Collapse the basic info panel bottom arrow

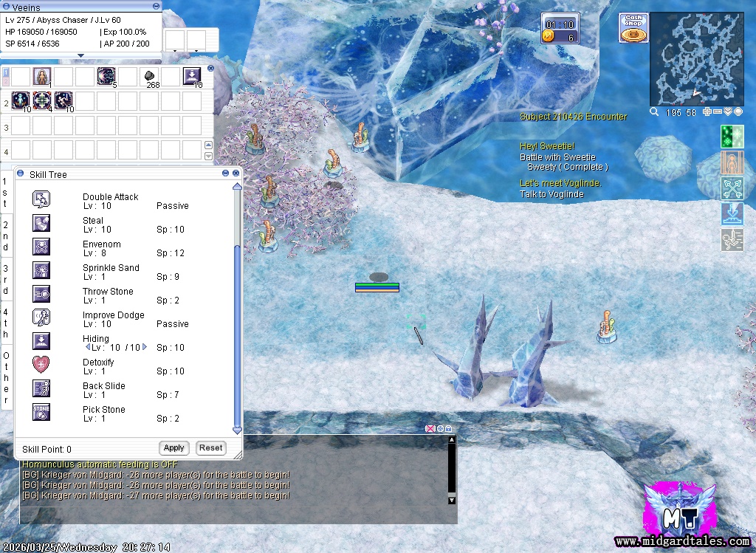(x=81, y=55)
